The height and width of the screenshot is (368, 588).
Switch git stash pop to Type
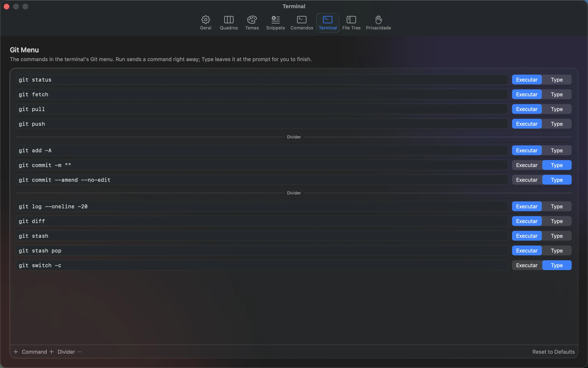[x=557, y=250]
